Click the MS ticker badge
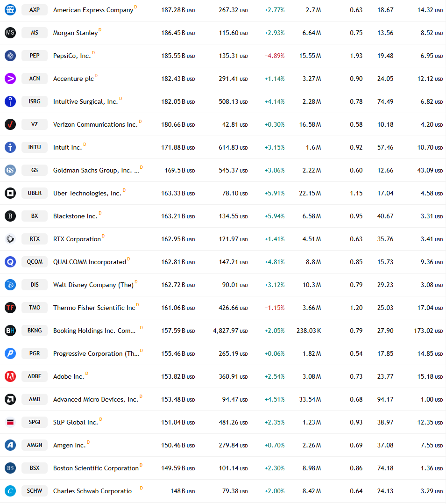 (x=35, y=32)
